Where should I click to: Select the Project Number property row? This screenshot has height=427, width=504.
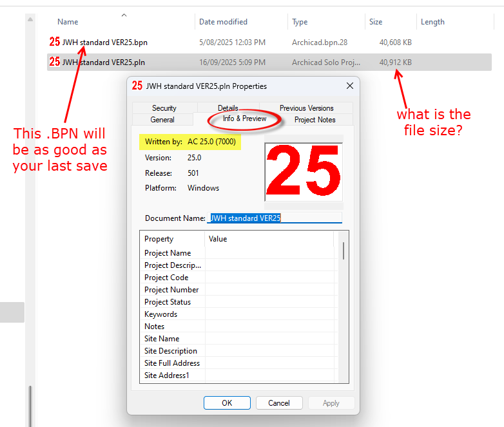(238, 289)
